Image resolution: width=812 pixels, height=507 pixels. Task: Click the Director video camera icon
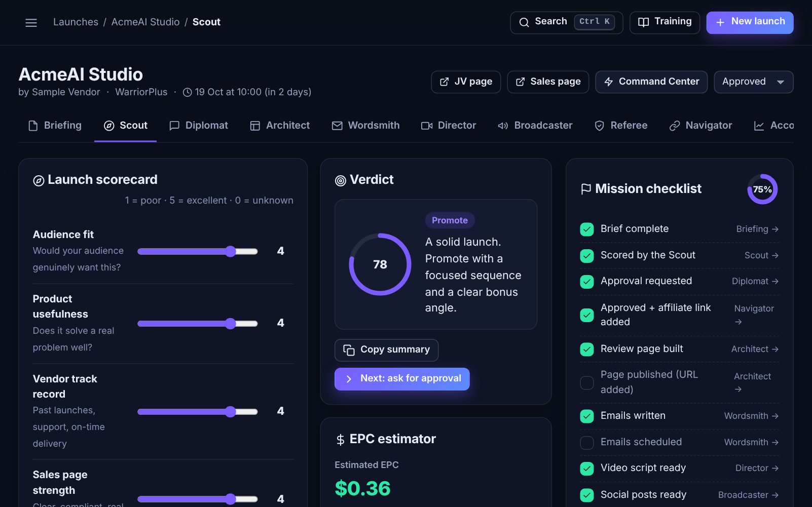tap(427, 126)
